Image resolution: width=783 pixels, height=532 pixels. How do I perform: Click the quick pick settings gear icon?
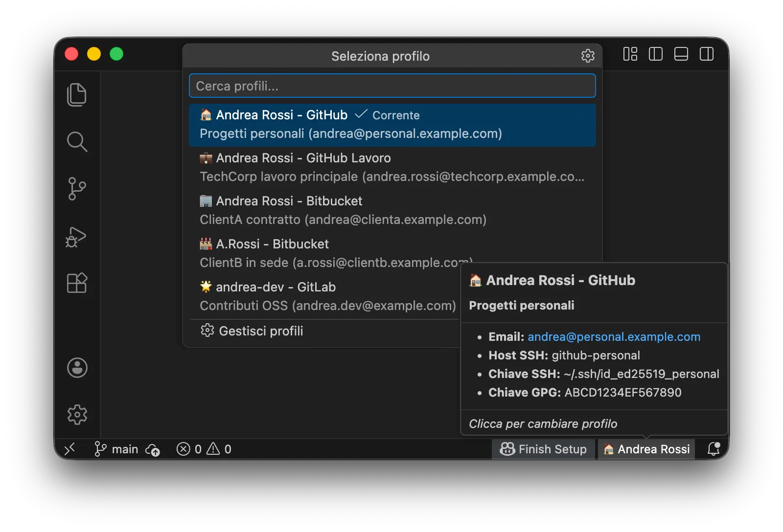click(588, 56)
